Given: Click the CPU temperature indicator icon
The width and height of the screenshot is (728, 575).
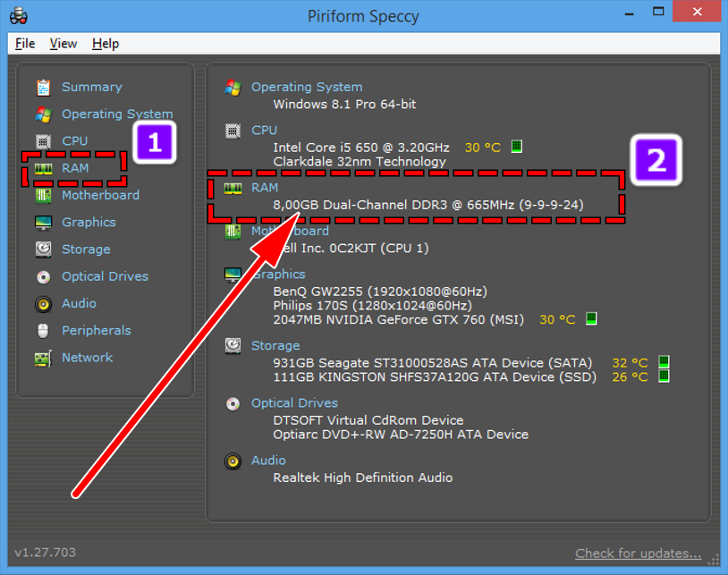Looking at the screenshot, I should (x=516, y=147).
